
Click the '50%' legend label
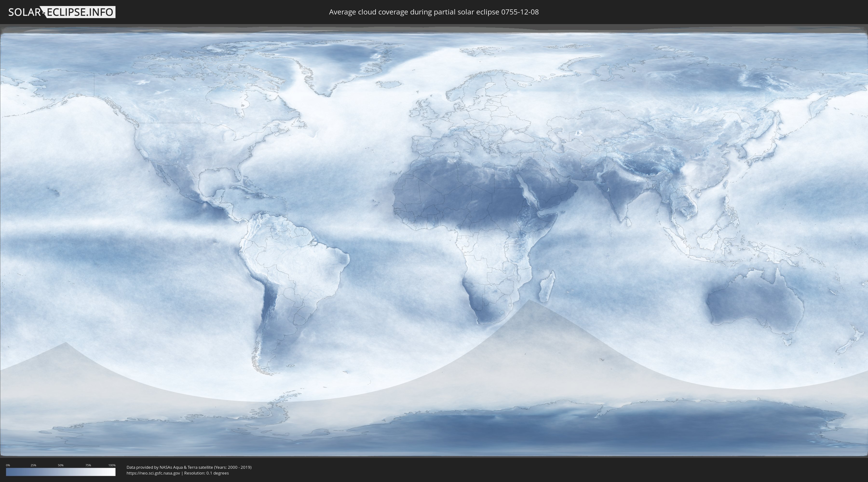coord(61,465)
